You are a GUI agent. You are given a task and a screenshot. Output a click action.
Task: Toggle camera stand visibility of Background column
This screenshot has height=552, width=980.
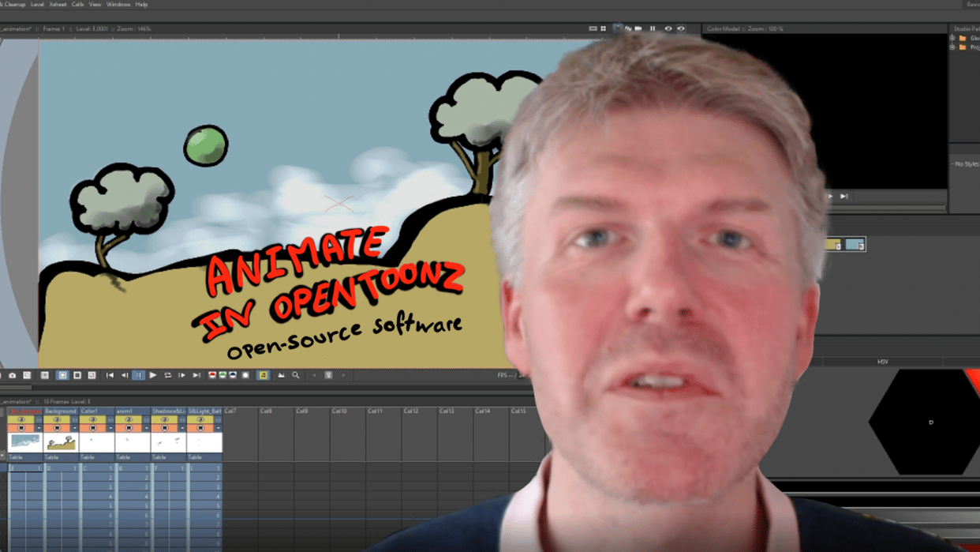pos(57,428)
